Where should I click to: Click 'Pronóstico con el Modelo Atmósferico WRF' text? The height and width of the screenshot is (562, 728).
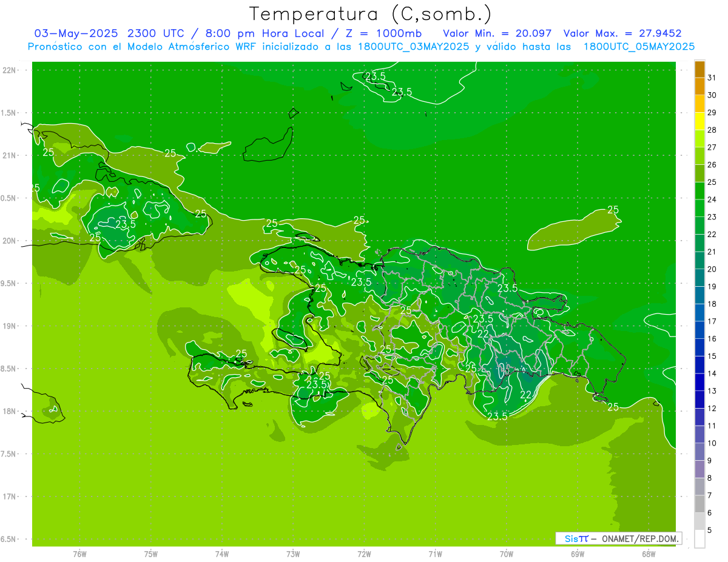[x=143, y=47]
